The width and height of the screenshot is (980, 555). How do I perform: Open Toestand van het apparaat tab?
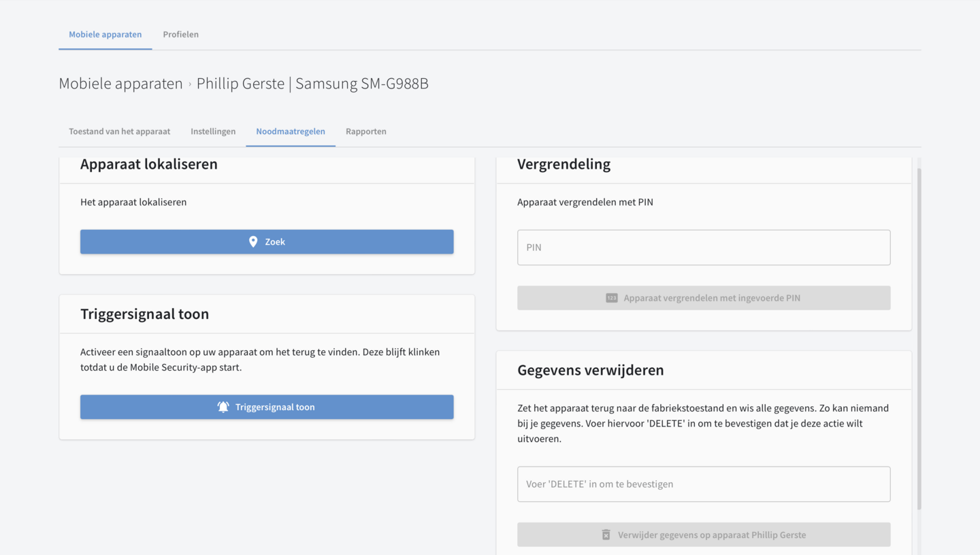coord(119,131)
